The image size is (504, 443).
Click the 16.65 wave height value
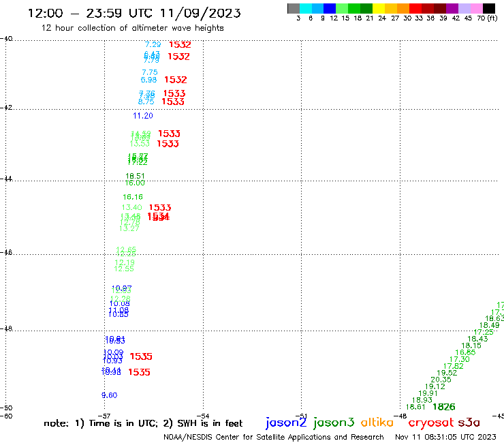465,352
